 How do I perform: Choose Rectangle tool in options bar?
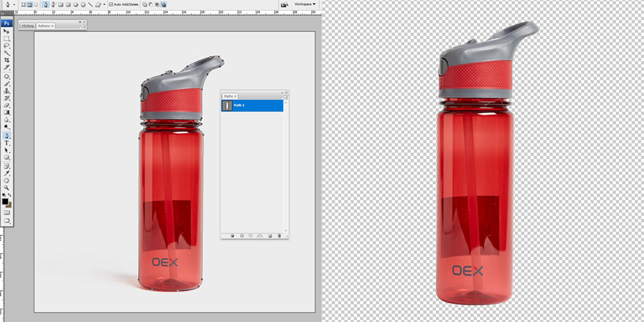click(61, 4)
